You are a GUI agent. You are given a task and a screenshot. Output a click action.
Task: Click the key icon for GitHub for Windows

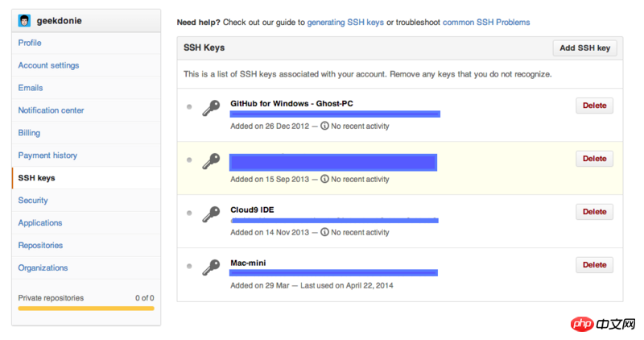[211, 108]
